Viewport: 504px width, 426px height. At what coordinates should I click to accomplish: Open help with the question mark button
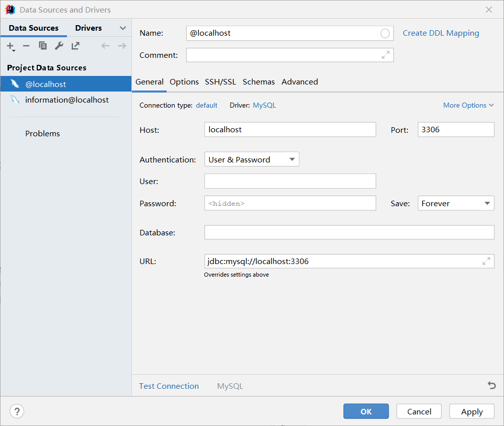[x=17, y=411]
